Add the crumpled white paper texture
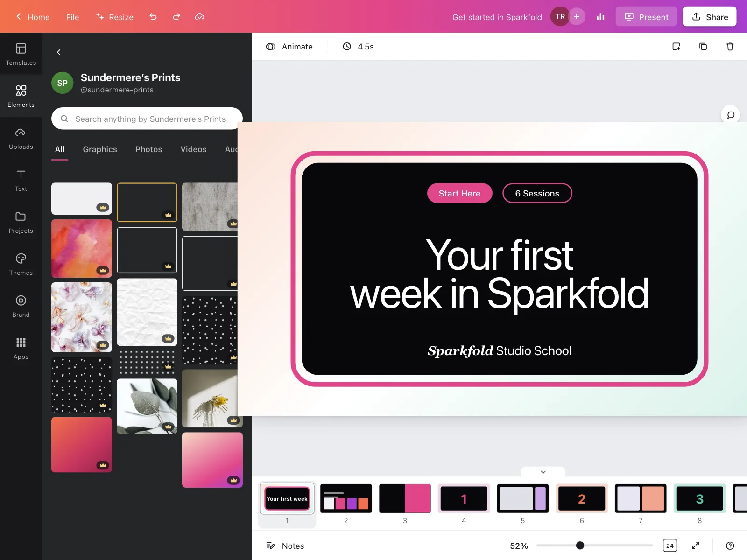This screenshot has width=747, height=560. coord(147,312)
